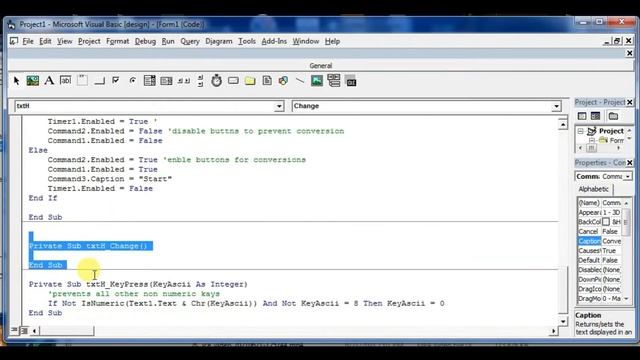Click code editor scroll down arrow

(563, 322)
